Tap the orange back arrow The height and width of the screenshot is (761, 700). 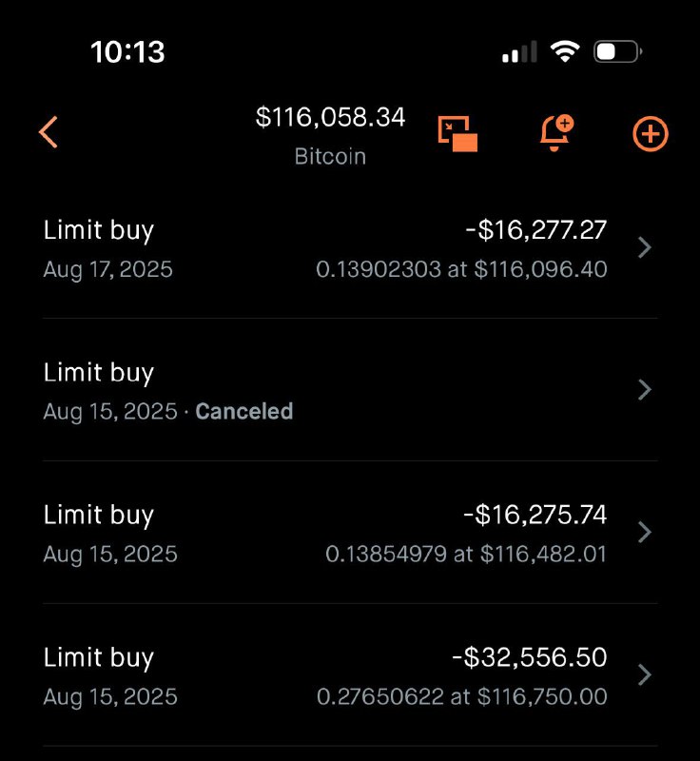pos(49,131)
